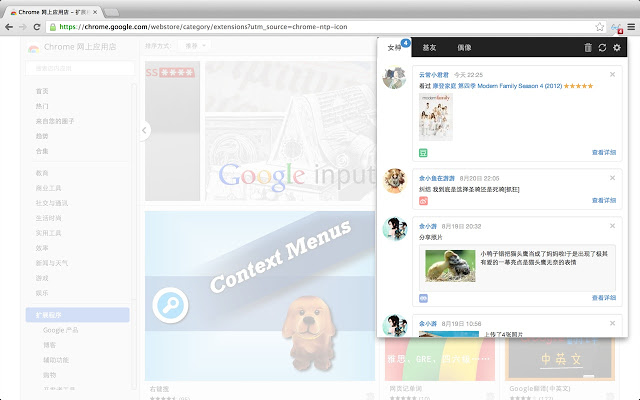Image resolution: width=640 pixels, height=400 pixels.
Task: Open the Context Menus extension tile
Action: pos(260,296)
